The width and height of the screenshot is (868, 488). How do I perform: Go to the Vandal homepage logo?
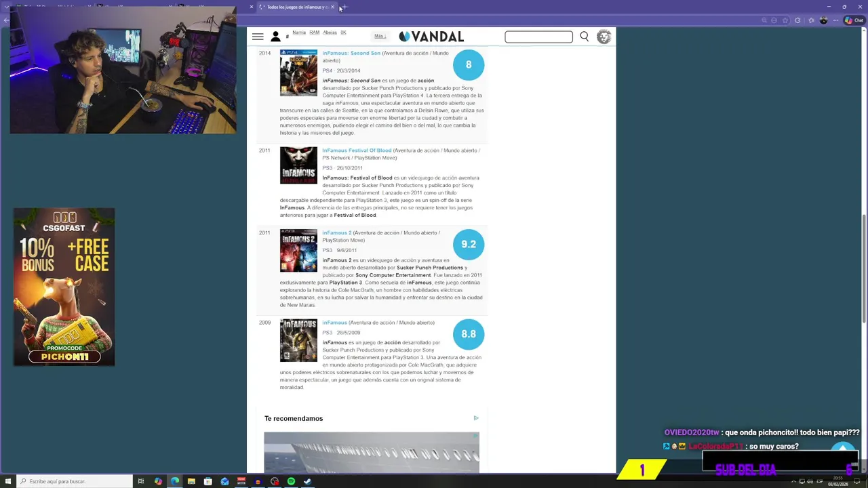click(431, 37)
